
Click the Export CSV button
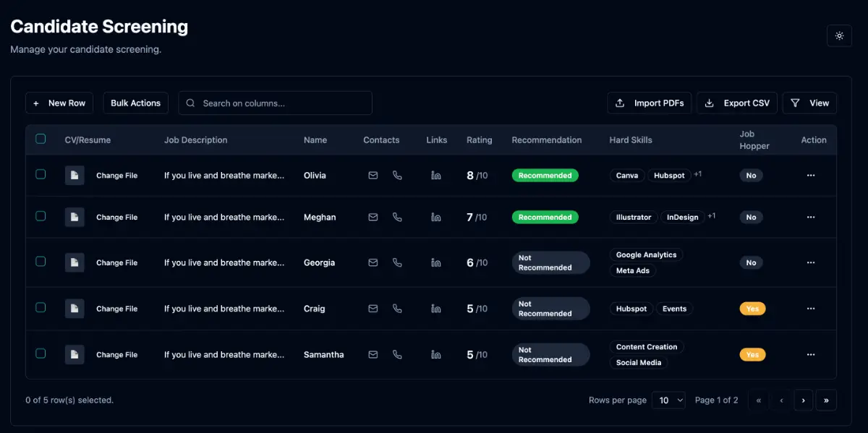point(737,103)
